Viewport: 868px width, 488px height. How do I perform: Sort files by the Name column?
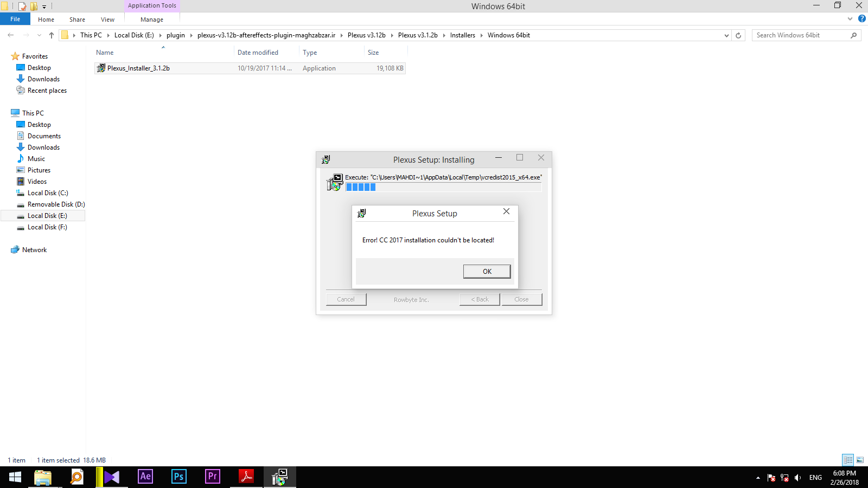(x=105, y=53)
